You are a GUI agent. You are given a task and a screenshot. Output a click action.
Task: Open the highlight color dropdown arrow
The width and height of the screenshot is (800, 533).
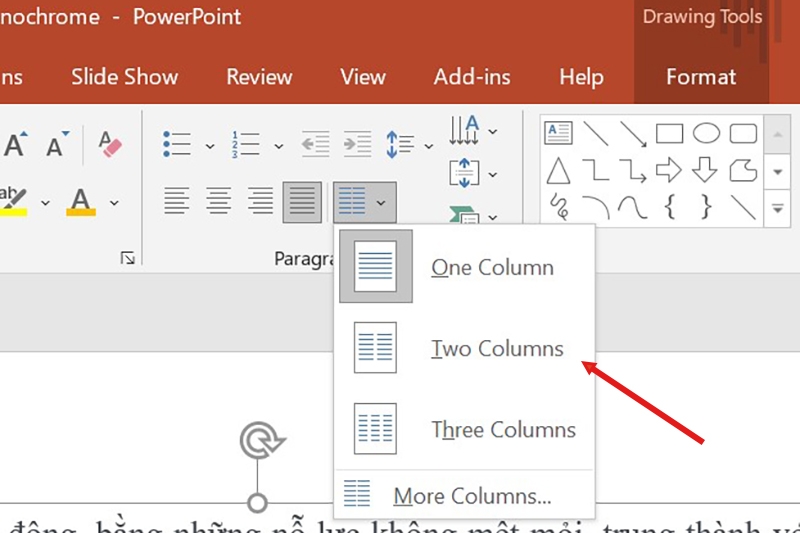pyautogui.click(x=45, y=203)
